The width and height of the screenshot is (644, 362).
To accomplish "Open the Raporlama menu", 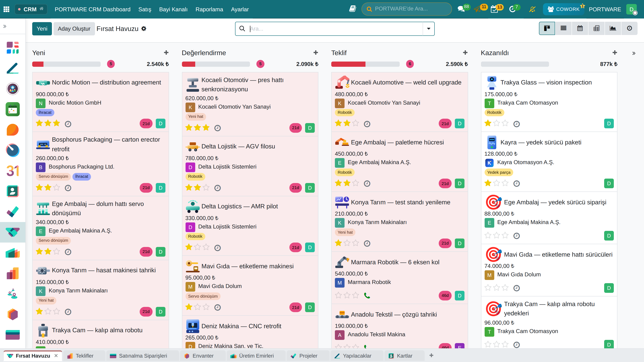I will coord(209,9).
